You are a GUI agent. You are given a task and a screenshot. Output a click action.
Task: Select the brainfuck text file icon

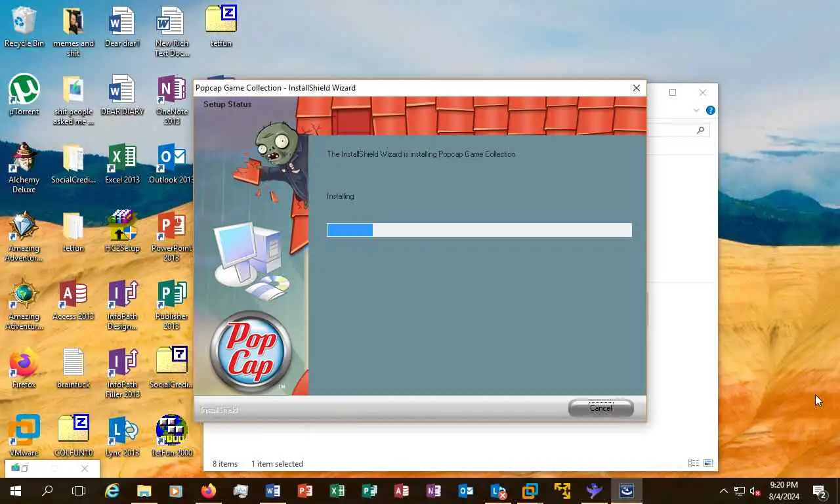(x=73, y=368)
